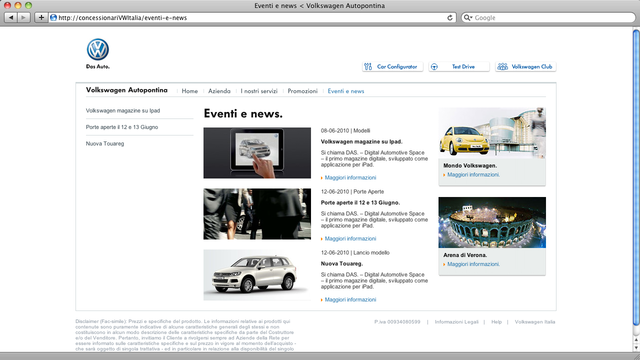
Task: Open Maggiori informazioni for Ipad magazine
Action: click(x=350, y=178)
